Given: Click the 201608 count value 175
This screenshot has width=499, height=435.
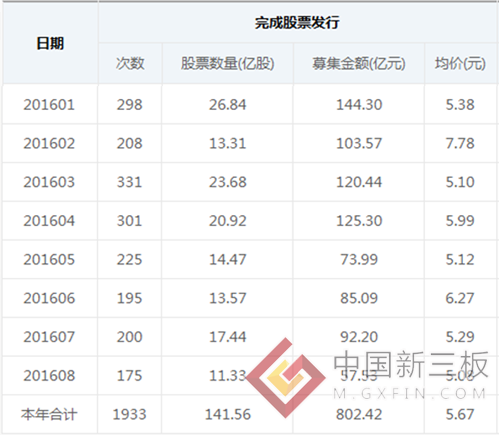Looking at the screenshot, I should 130,376.
